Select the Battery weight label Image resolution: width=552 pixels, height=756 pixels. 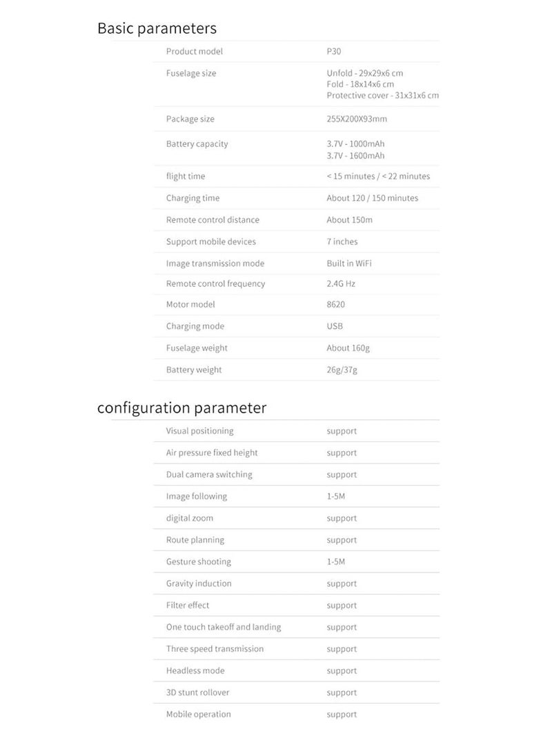194,370
